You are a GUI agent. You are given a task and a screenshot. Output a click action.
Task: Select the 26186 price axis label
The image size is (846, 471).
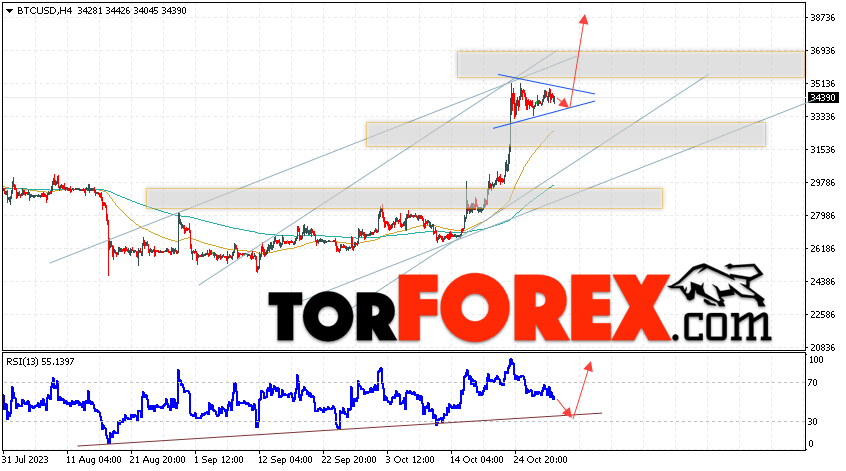pos(823,249)
